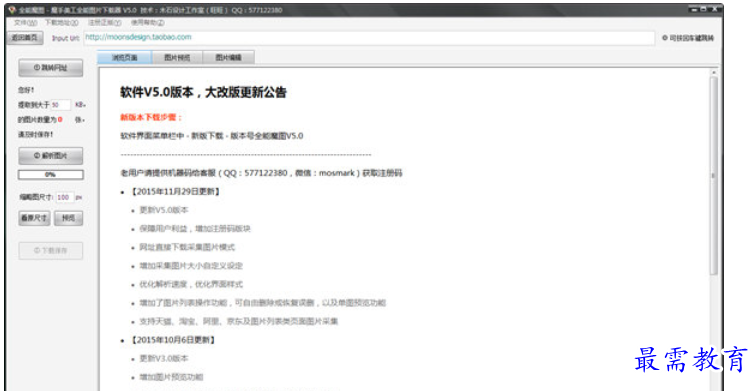Maximize the downloader window

click(703, 9)
